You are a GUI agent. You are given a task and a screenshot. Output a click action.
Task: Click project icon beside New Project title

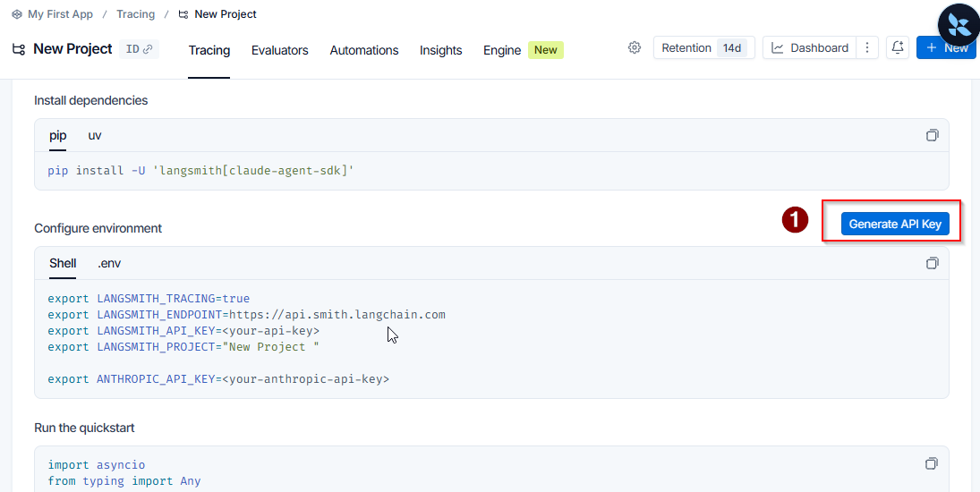[19, 48]
